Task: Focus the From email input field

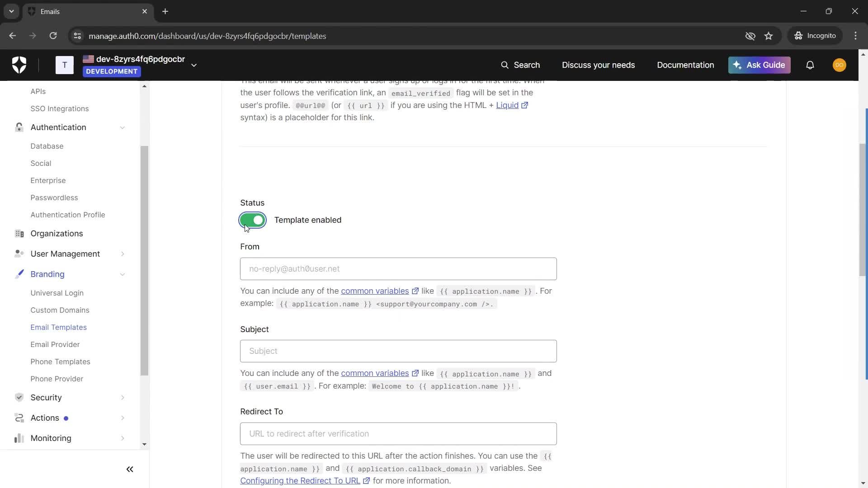Action: pyautogui.click(x=398, y=269)
